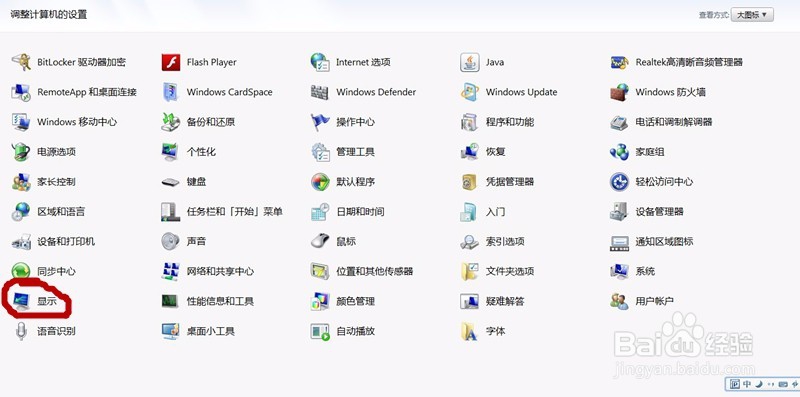Click the 个性化 icon

[x=171, y=152]
